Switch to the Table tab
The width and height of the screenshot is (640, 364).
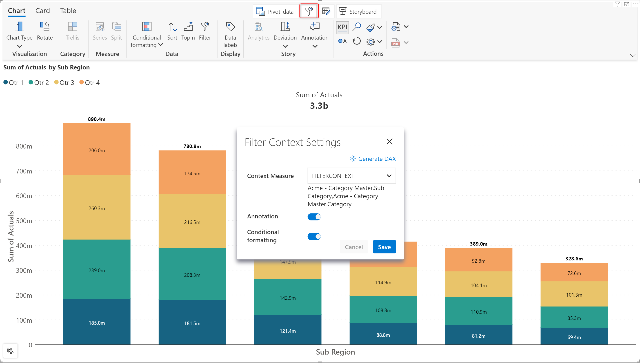[x=68, y=11]
